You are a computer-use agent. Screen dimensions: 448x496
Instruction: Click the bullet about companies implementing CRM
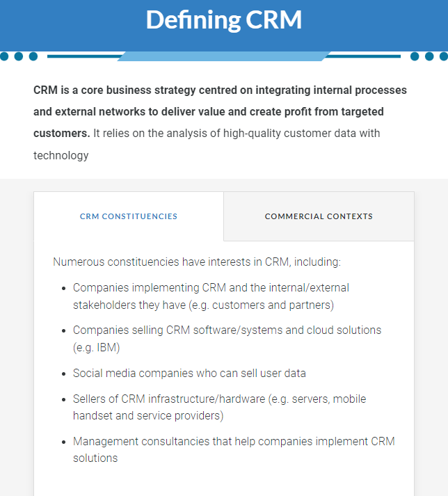pos(211,296)
